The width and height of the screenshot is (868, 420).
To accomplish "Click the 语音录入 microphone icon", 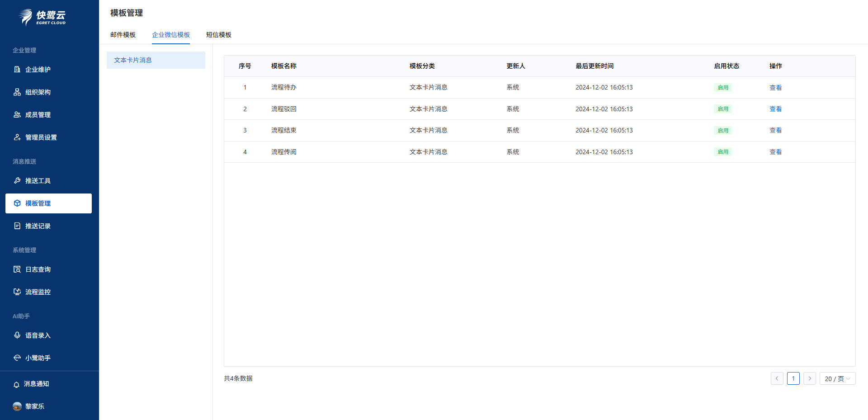I will [17, 335].
